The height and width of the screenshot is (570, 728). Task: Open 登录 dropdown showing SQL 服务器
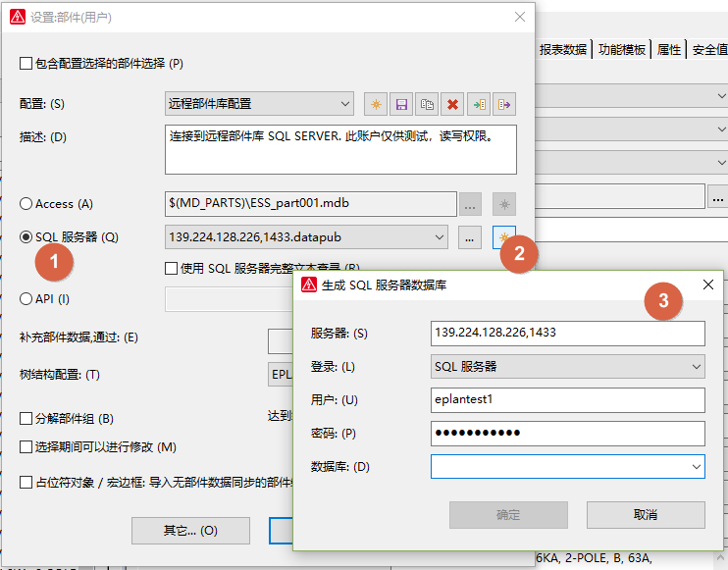568,367
